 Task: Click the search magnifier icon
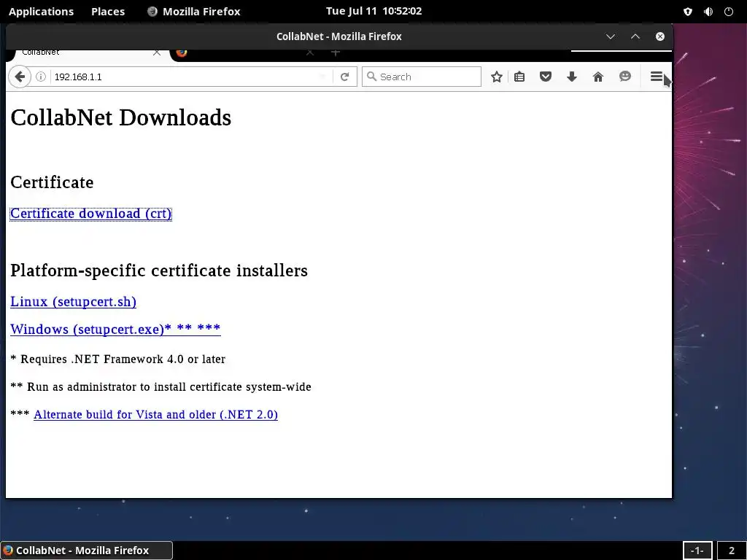(371, 76)
